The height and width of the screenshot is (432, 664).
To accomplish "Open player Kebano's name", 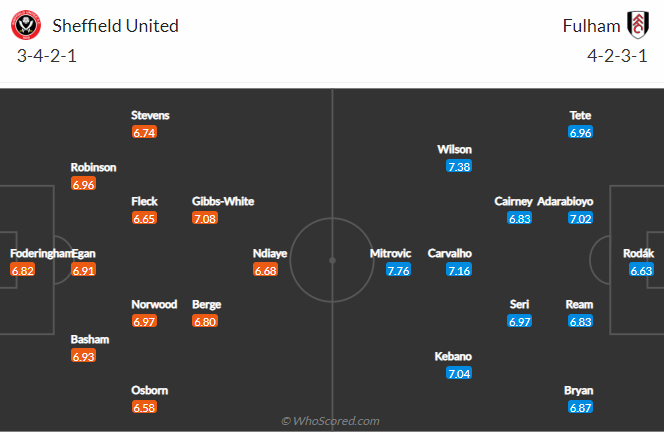I will (453, 356).
